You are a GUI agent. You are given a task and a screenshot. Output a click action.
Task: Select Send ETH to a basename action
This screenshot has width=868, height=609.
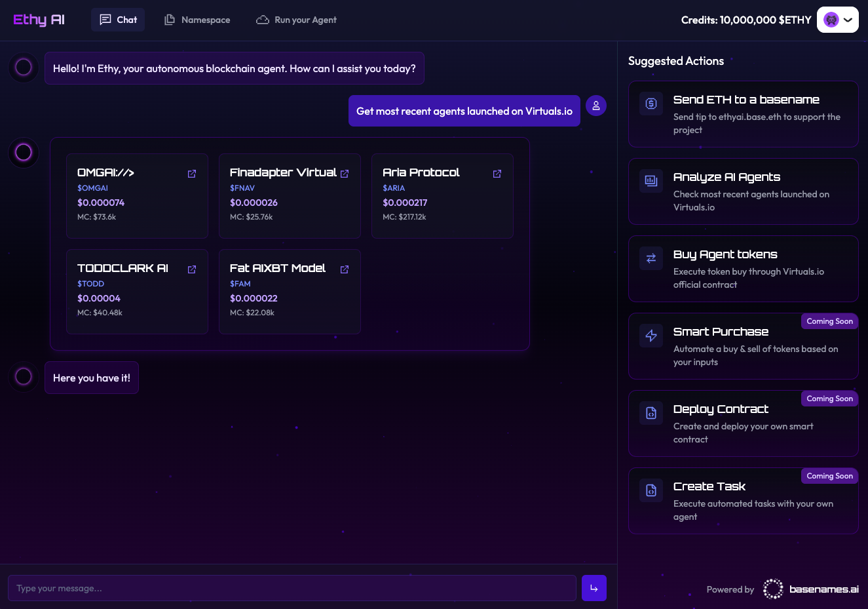point(743,114)
